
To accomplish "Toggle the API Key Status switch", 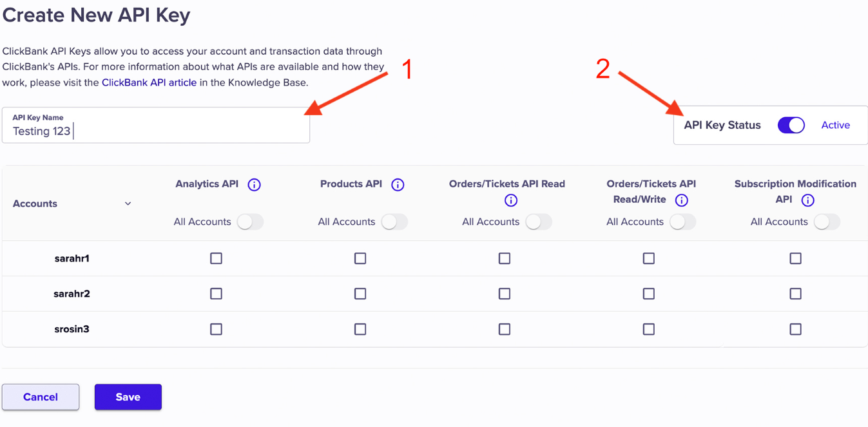I will click(x=791, y=125).
